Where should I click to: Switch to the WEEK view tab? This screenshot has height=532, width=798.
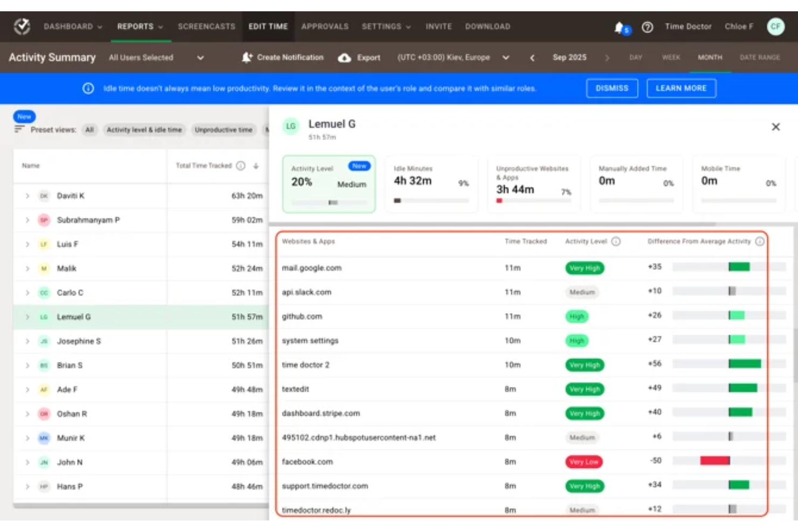coord(670,57)
